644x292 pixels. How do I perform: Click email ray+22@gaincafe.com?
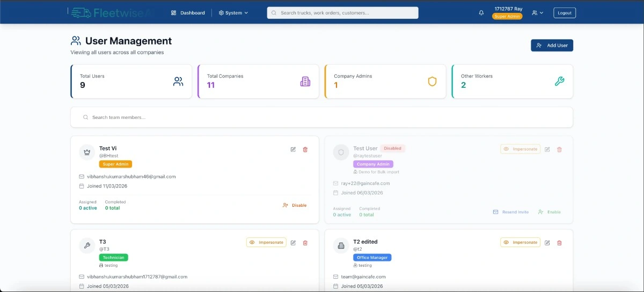365,183
